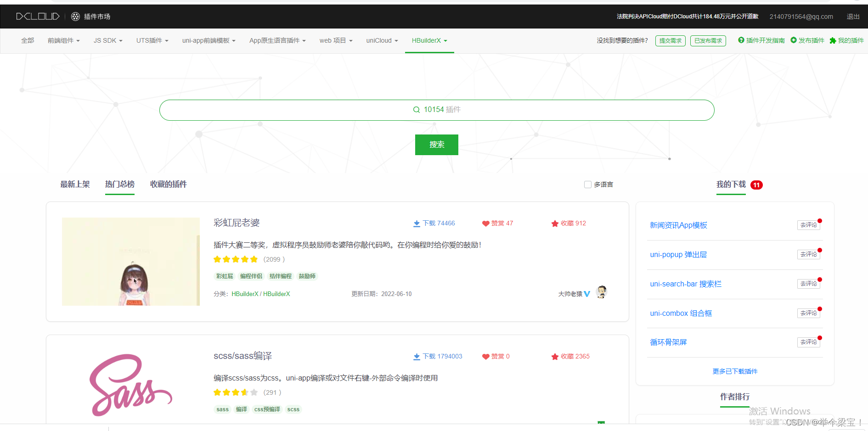Viewport: 868px width, 431px height.
Task: Click the account email 2140791564@qq.com
Action: point(801,17)
